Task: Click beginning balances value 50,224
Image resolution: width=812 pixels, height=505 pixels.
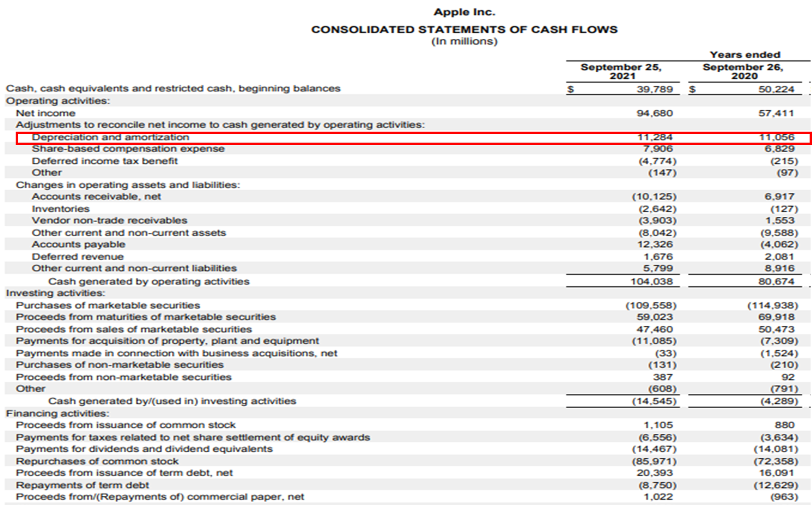Action: tap(776, 89)
